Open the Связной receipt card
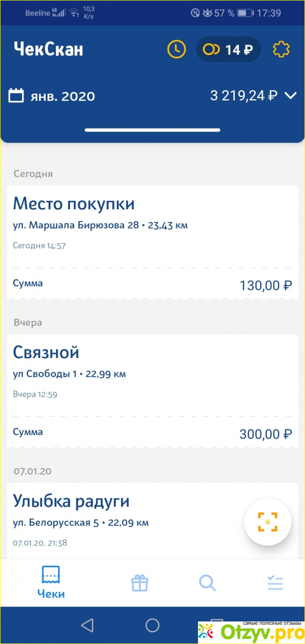 pyautogui.click(x=152, y=391)
